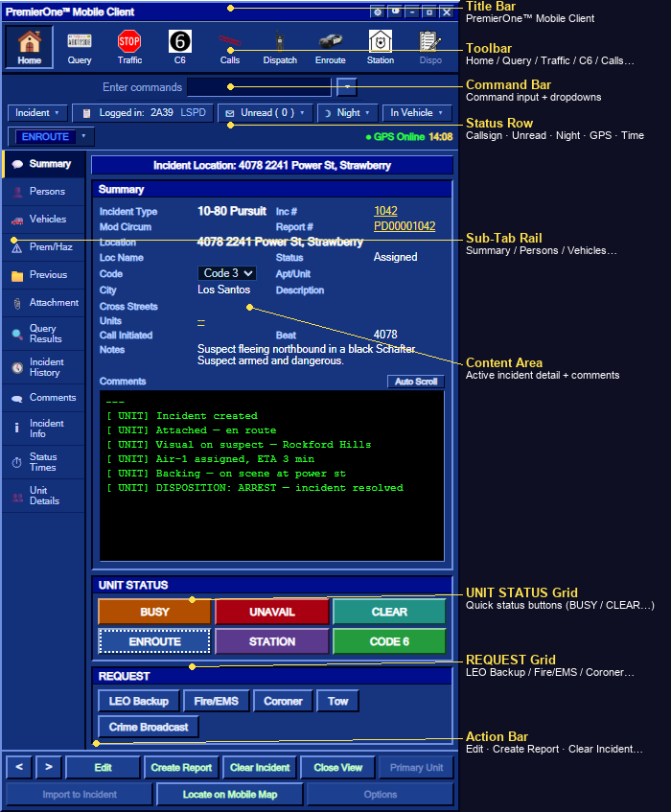Open the Code 3 combo box

227,273
